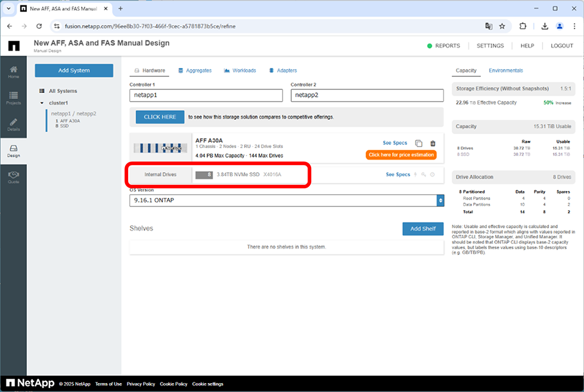Open the Privacy Policy footer link
584x392 pixels.
(141, 384)
